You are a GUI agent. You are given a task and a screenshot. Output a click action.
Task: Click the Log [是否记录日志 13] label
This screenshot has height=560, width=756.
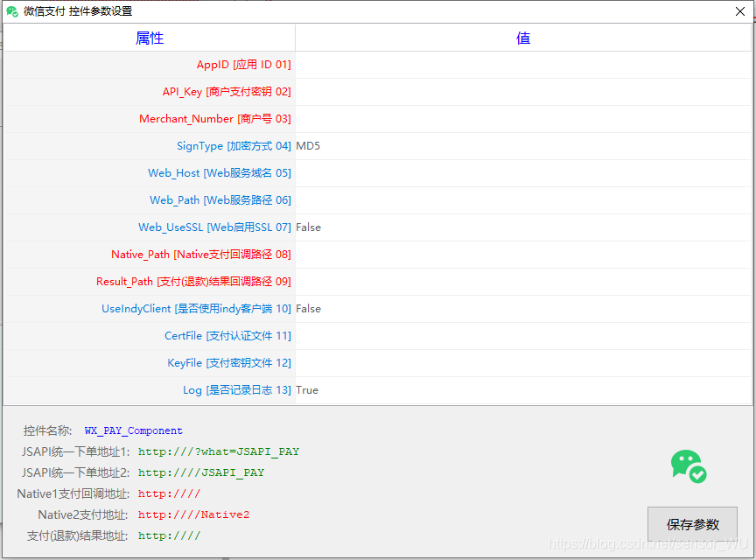(237, 390)
